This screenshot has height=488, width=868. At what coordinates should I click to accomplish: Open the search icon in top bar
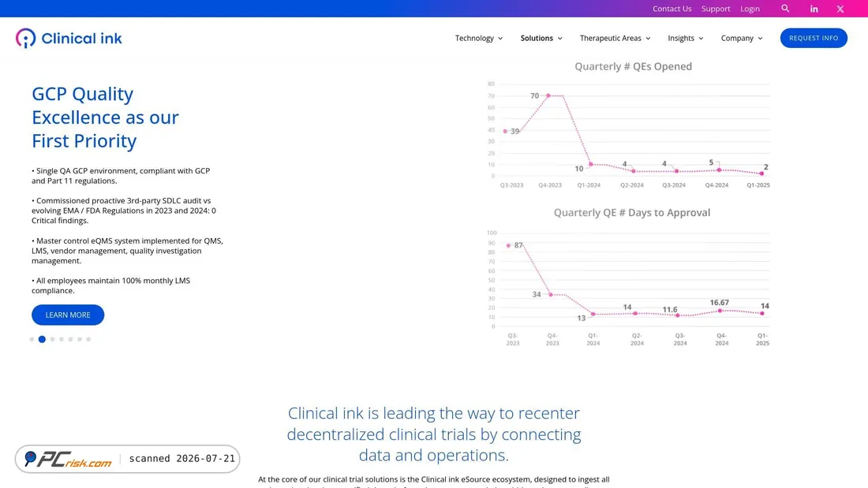[x=785, y=9]
